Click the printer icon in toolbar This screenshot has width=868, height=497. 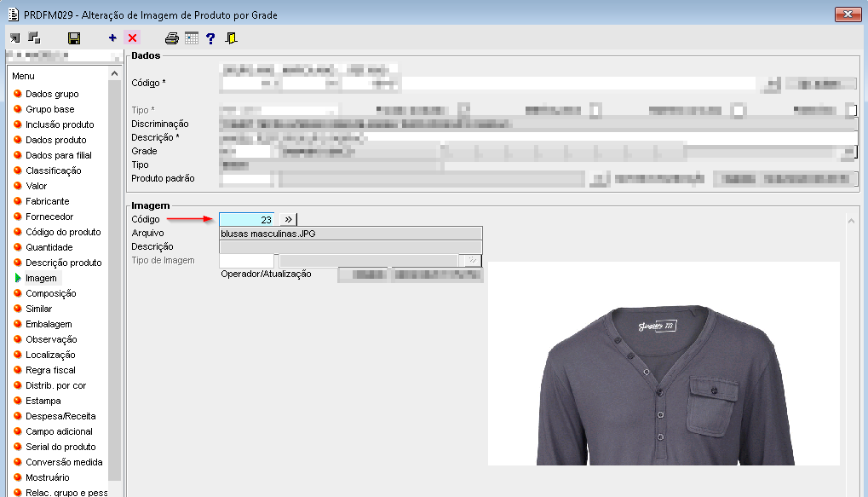click(172, 38)
